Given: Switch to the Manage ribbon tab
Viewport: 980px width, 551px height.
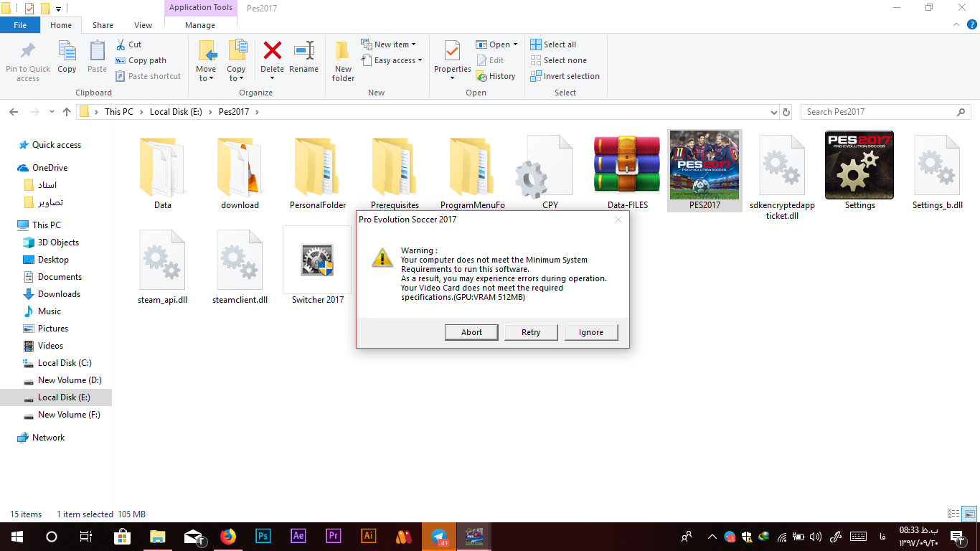Looking at the screenshot, I should [x=200, y=25].
